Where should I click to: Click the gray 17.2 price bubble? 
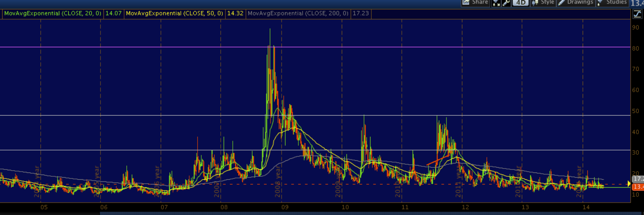637,178
